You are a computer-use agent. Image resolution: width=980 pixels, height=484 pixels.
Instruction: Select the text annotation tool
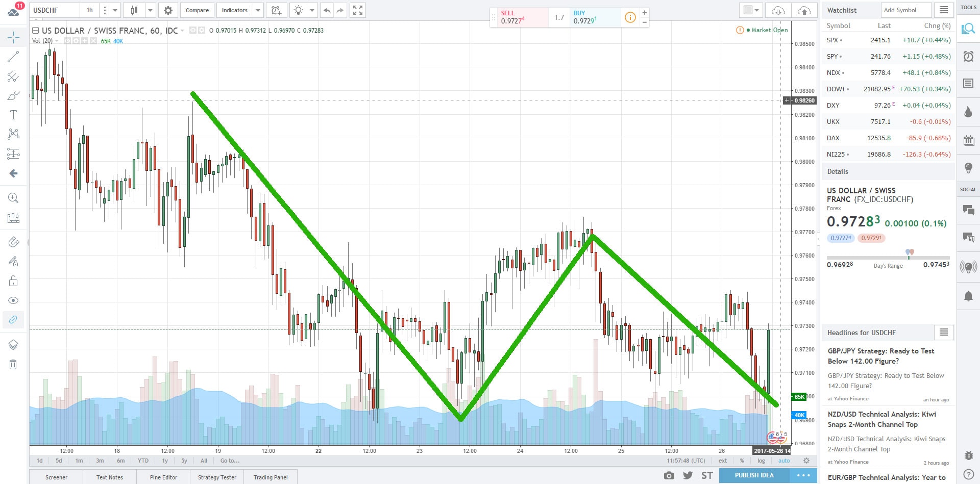coord(13,115)
